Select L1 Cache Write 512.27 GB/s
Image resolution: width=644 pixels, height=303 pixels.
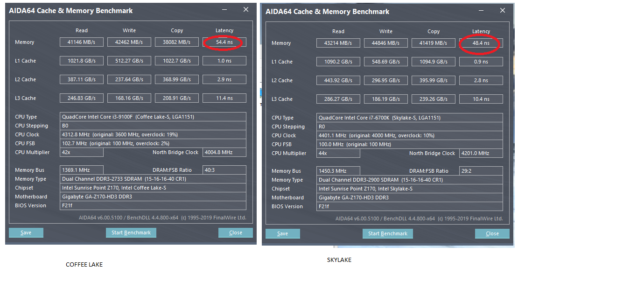pyautogui.click(x=129, y=61)
